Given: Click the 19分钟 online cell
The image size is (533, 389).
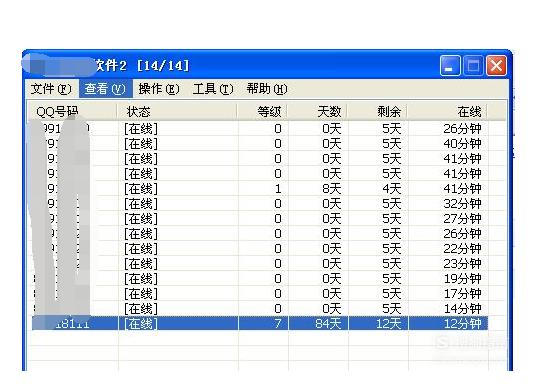Looking at the screenshot, I should pyautogui.click(x=462, y=278).
